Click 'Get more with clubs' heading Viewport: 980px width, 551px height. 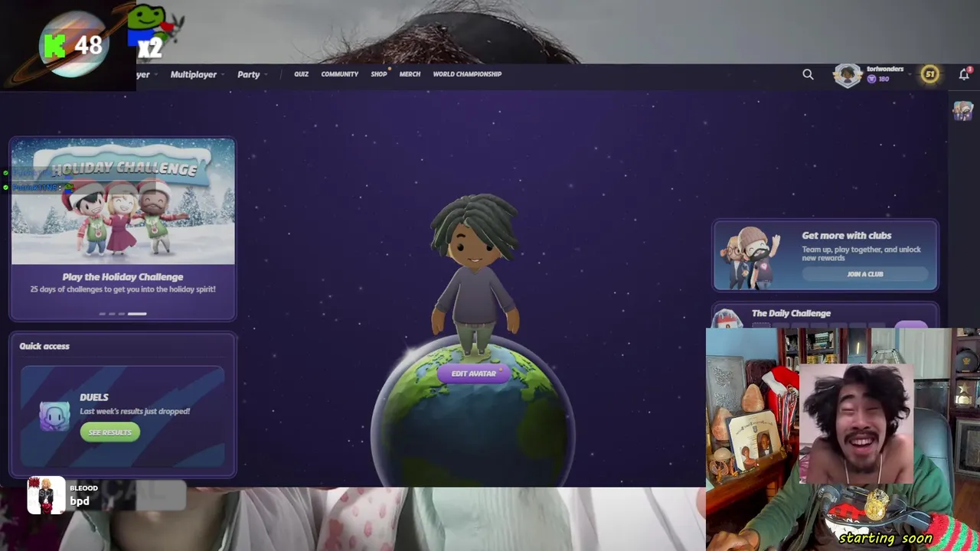pos(846,236)
